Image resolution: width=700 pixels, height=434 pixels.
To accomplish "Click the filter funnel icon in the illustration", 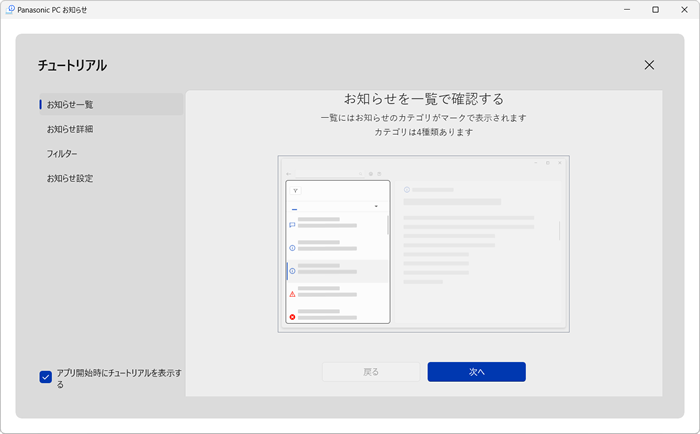I will tap(296, 189).
